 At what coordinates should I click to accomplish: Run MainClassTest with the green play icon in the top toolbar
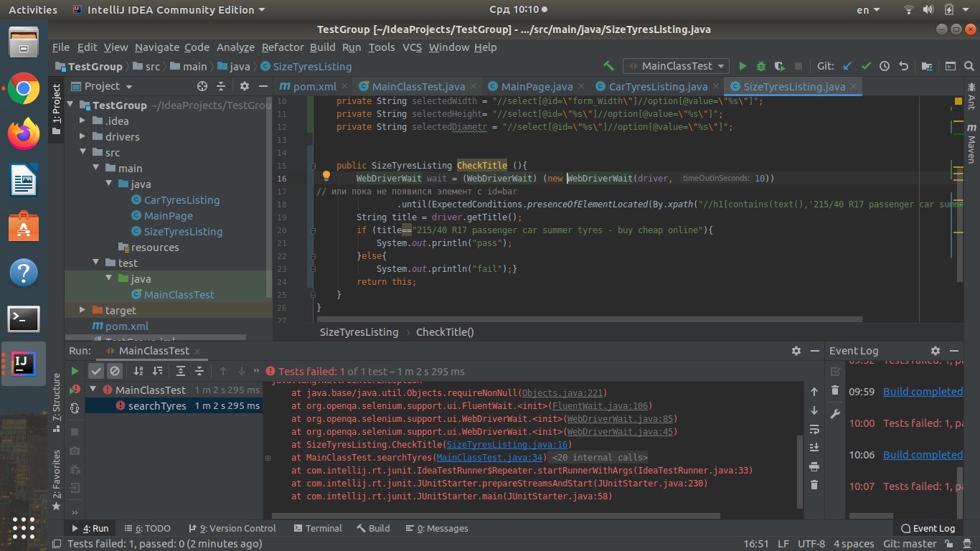[743, 66]
